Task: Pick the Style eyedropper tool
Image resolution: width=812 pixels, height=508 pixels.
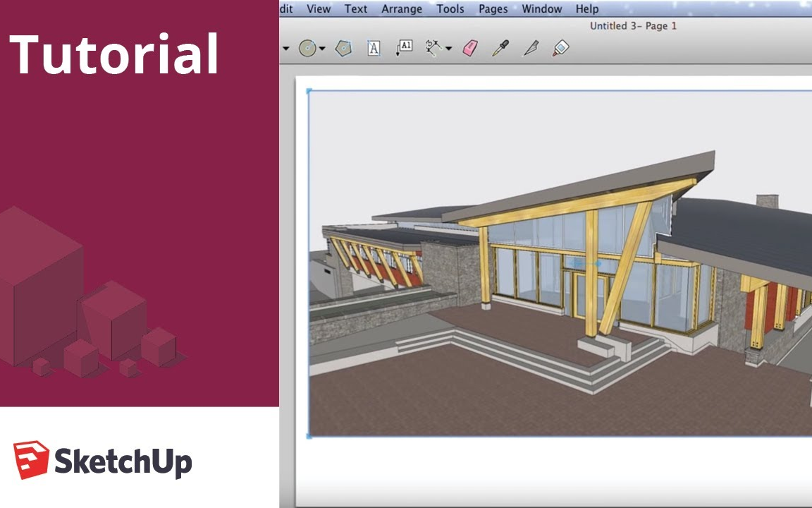Action: click(500, 48)
